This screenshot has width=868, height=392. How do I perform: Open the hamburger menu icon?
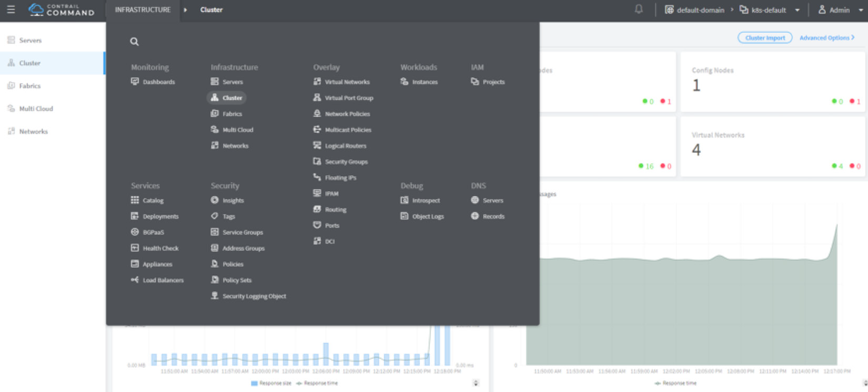click(11, 9)
